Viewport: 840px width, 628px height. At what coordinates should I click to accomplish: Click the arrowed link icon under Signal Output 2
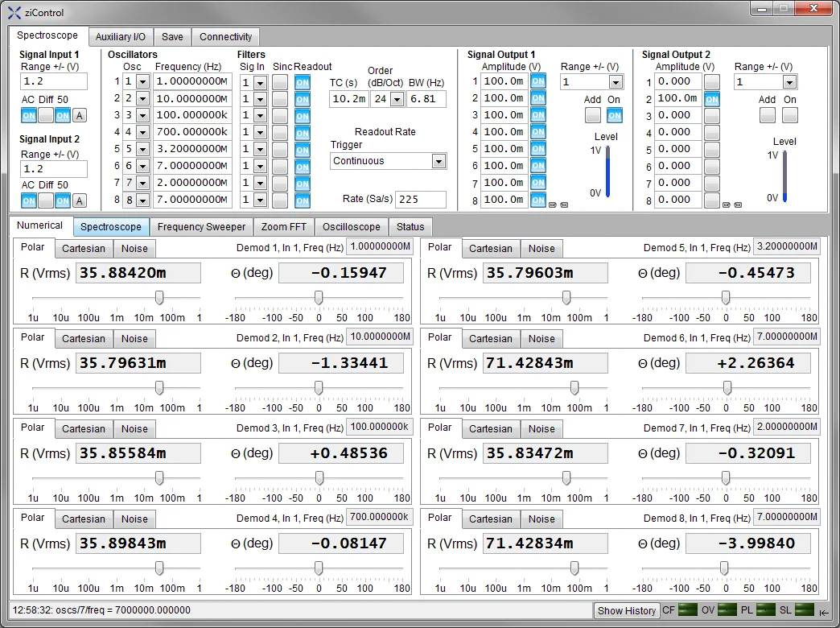click(x=727, y=205)
